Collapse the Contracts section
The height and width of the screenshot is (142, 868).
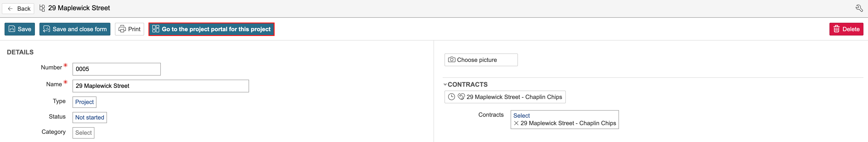click(445, 84)
